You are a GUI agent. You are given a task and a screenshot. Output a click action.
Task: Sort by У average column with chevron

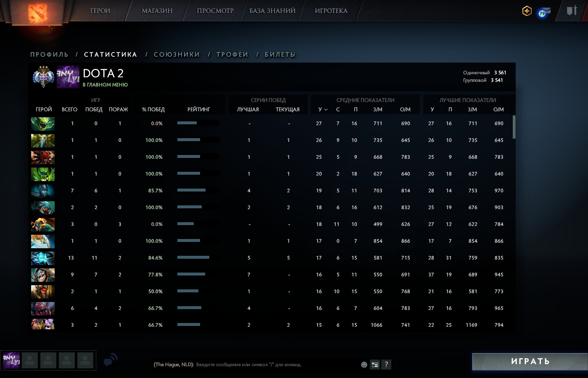[322, 110]
